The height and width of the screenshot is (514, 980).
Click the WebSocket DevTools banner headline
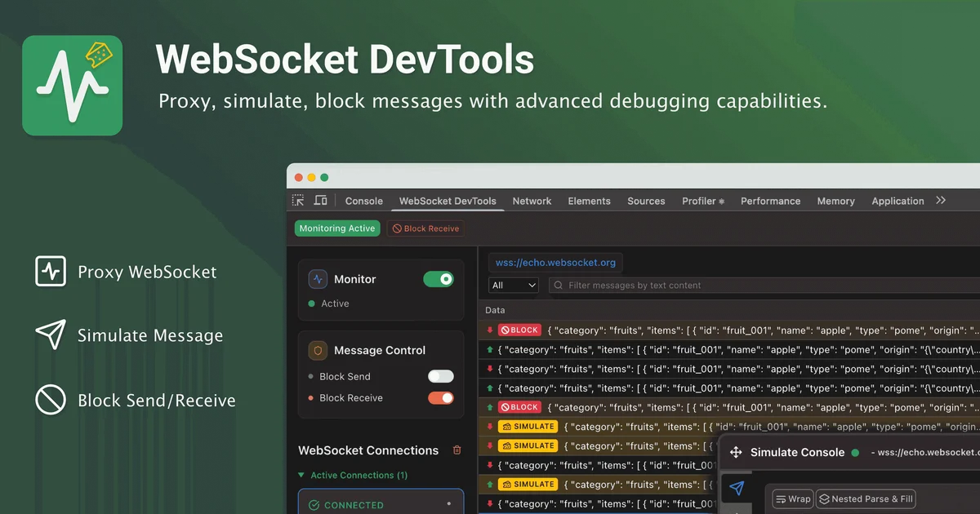(x=345, y=59)
